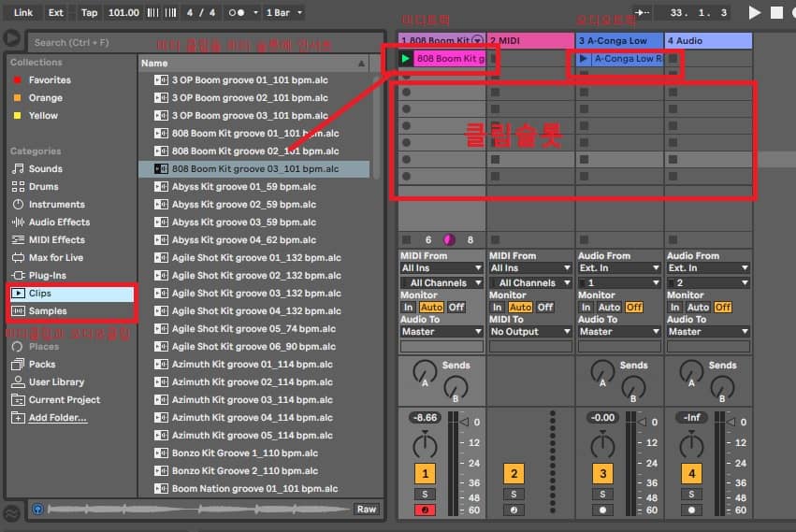Select 2 MIDI track header
796x532 pixels.
point(530,40)
